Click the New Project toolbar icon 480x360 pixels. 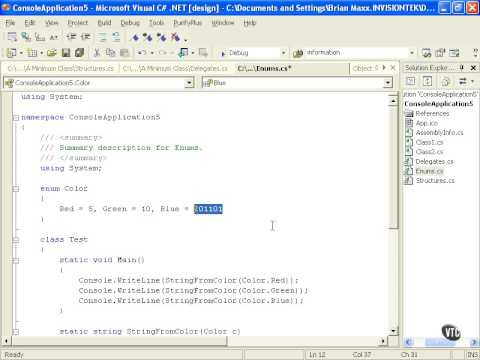point(11,53)
